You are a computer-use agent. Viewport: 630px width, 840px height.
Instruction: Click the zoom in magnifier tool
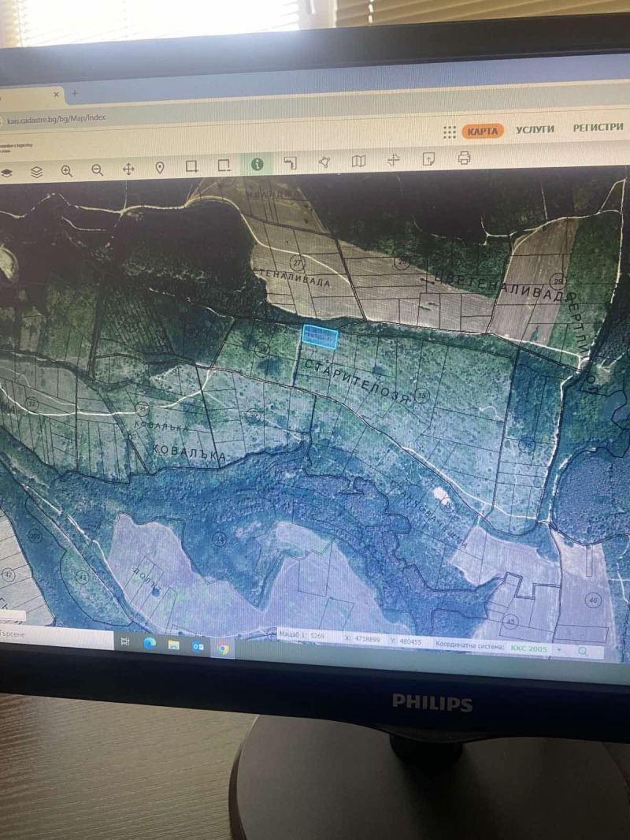tap(67, 170)
